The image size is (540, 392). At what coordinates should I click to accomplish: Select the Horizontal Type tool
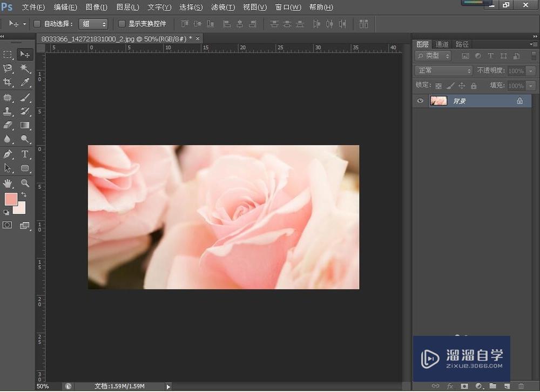click(25, 154)
